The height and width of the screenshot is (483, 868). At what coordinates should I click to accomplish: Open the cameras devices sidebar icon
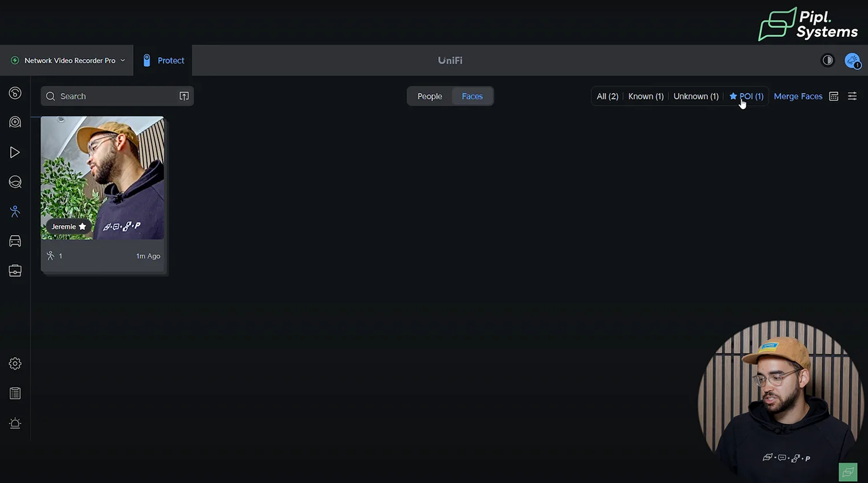click(x=15, y=122)
